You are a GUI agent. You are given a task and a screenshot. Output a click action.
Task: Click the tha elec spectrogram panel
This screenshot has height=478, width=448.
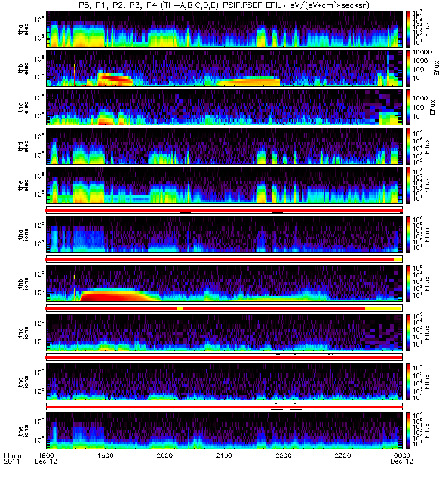(225, 29)
